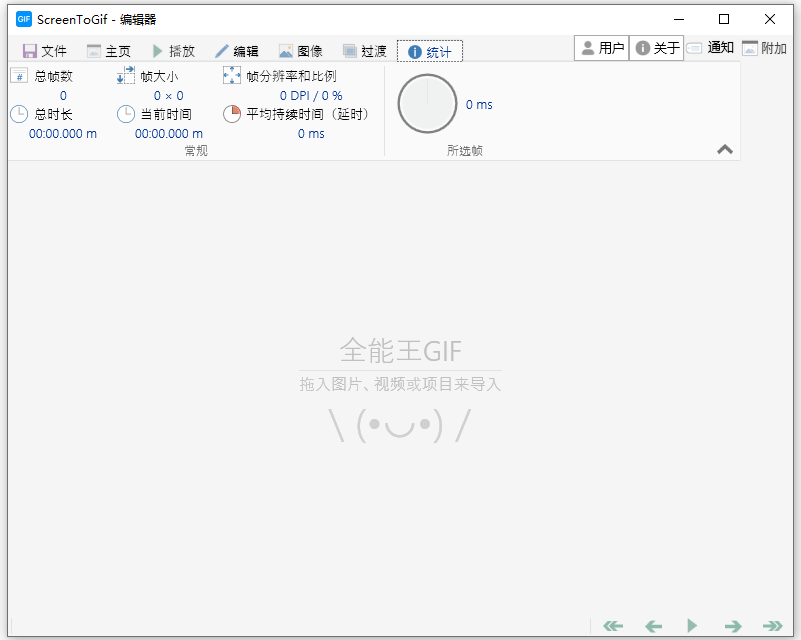Open the 文件 (File) tab
Screen dimensions: 801x640
(x=45, y=51)
